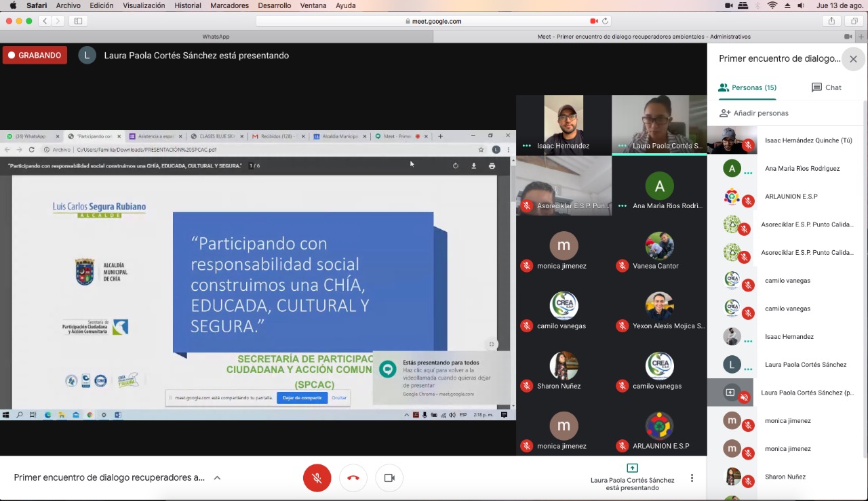The width and height of the screenshot is (868, 501).
Task: Click Windows Start button in shared screen taskbar
Action: pyautogui.click(x=6, y=415)
